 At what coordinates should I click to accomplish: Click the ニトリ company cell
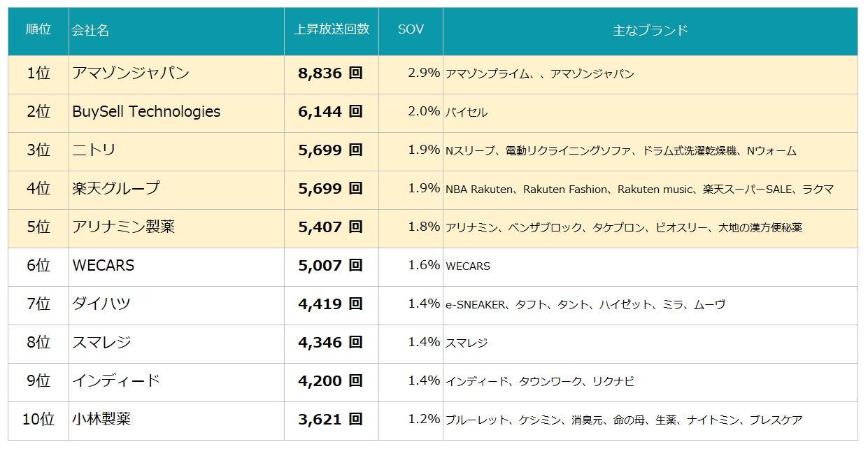(94, 150)
